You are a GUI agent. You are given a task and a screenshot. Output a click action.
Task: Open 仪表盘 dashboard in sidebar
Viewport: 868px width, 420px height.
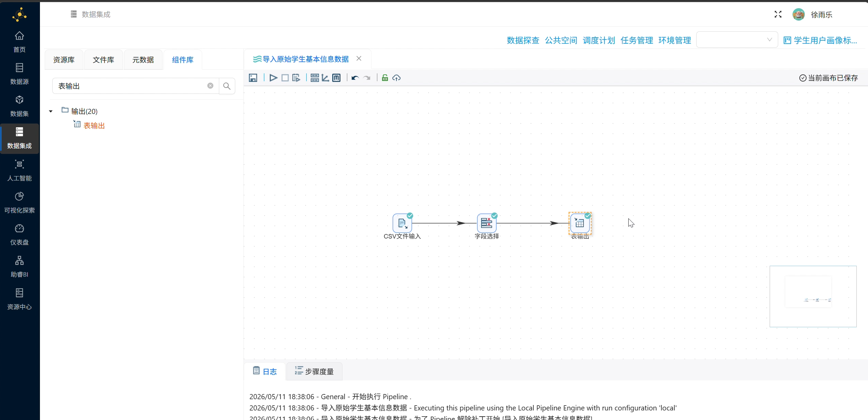click(x=19, y=235)
